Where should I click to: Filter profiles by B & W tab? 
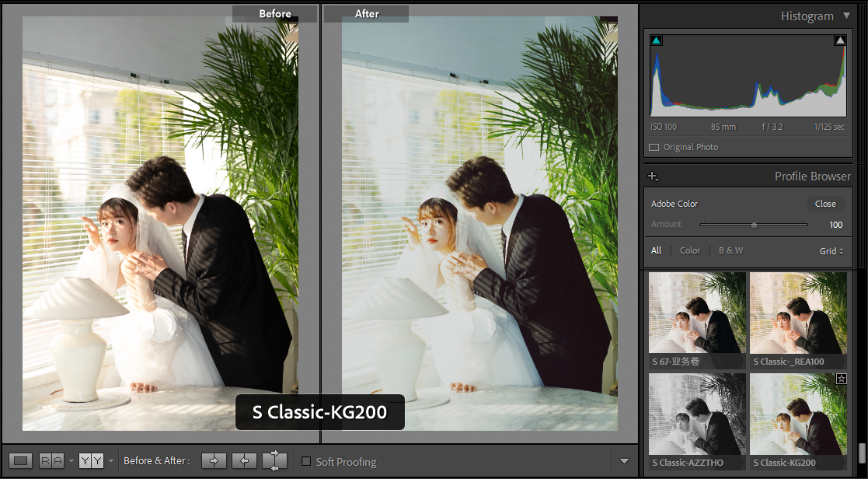pyautogui.click(x=730, y=250)
